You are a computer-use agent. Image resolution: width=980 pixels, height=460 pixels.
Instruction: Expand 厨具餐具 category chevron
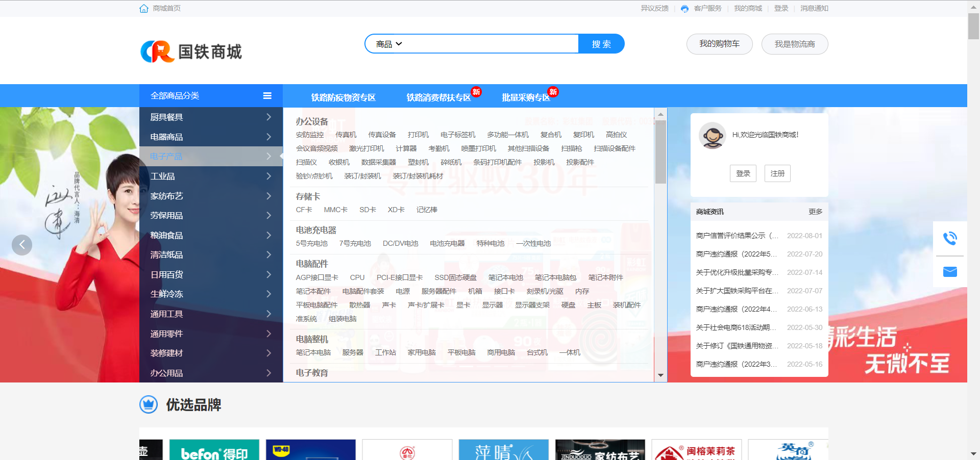(x=268, y=117)
